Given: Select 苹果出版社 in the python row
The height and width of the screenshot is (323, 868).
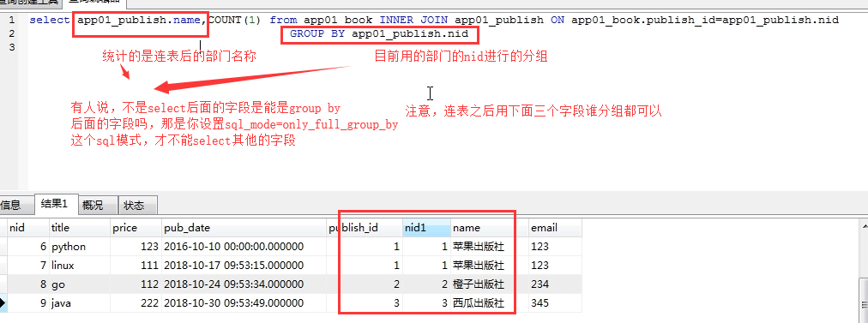Looking at the screenshot, I should coord(490,247).
